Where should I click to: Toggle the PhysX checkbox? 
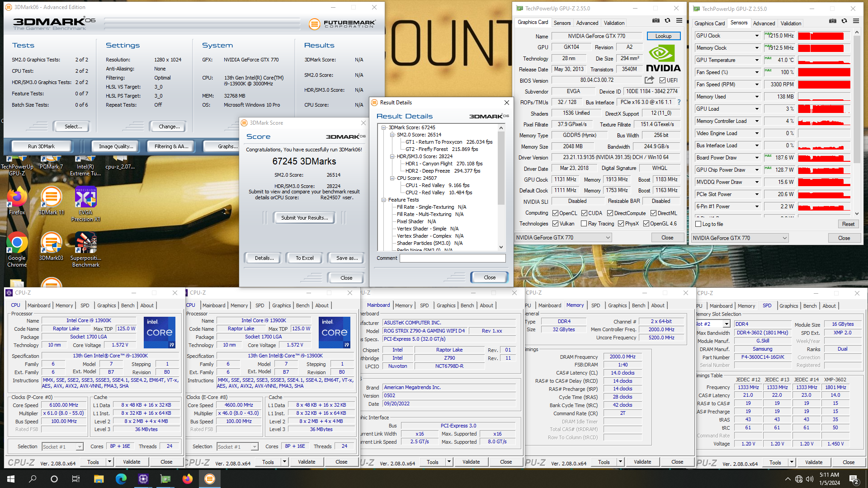coord(621,224)
